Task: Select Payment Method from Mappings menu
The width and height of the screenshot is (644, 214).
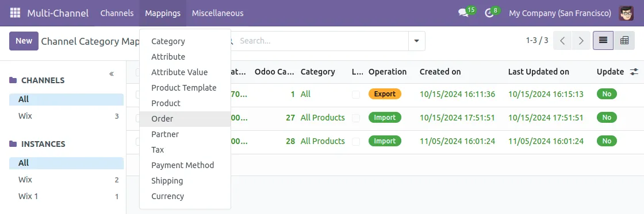Action: tap(185, 165)
